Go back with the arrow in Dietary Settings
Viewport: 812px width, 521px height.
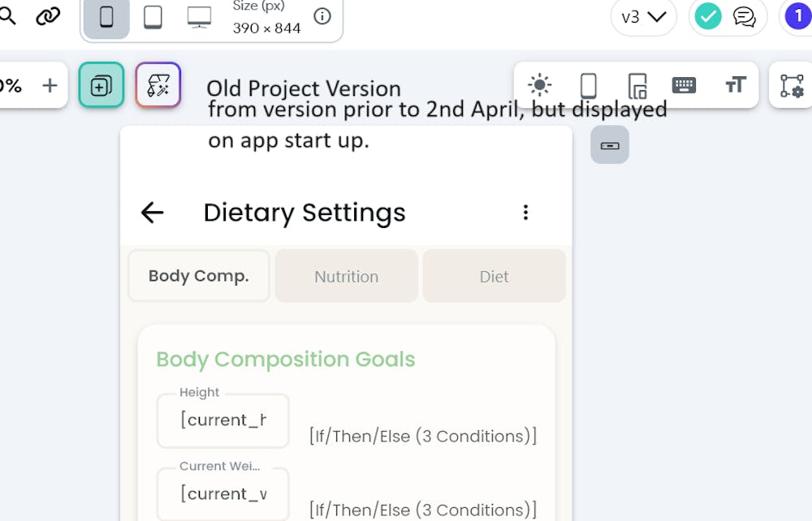click(x=152, y=213)
